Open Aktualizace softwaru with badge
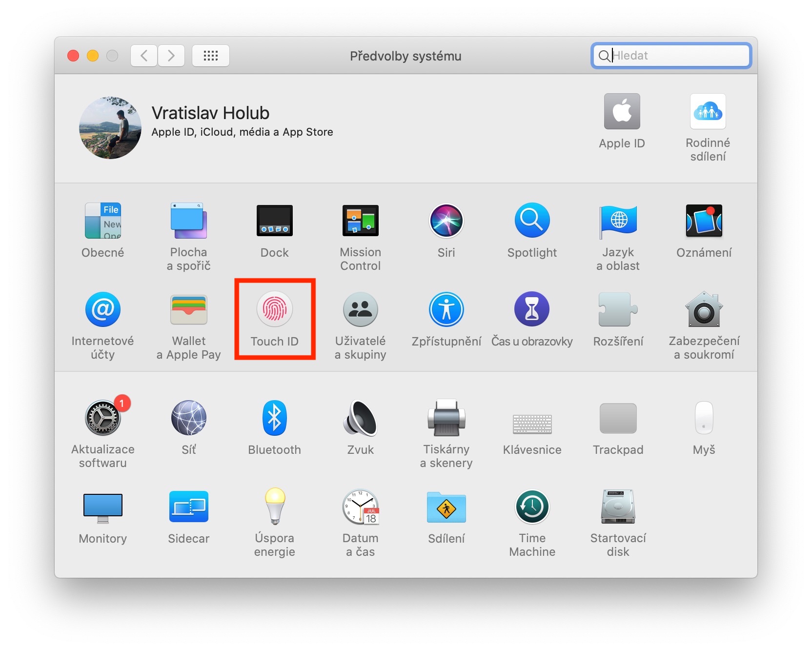The width and height of the screenshot is (812, 650). (x=102, y=418)
